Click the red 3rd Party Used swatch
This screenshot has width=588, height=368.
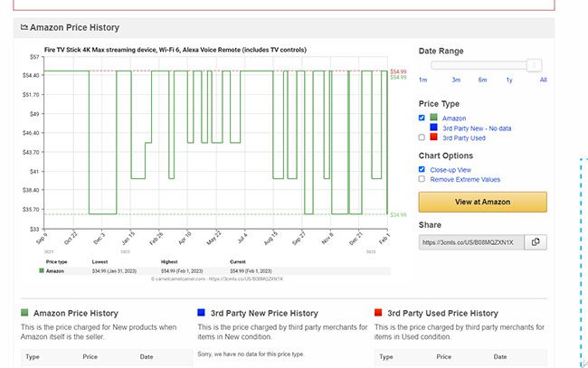tap(434, 138)
